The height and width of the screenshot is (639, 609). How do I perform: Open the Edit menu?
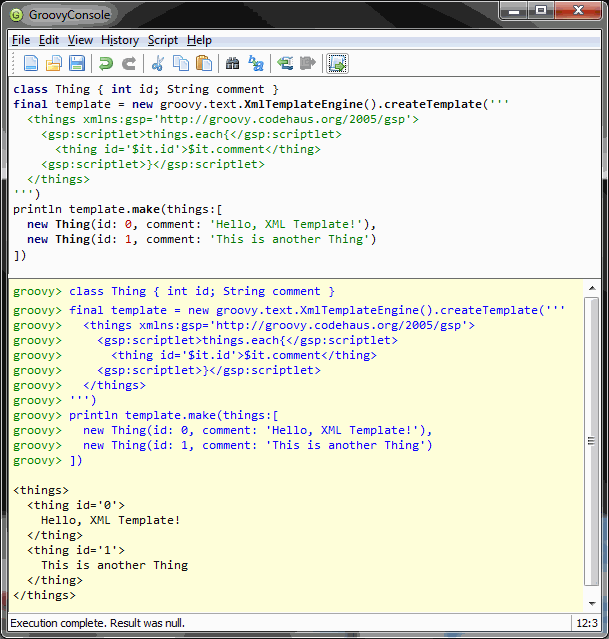point(49,40)
